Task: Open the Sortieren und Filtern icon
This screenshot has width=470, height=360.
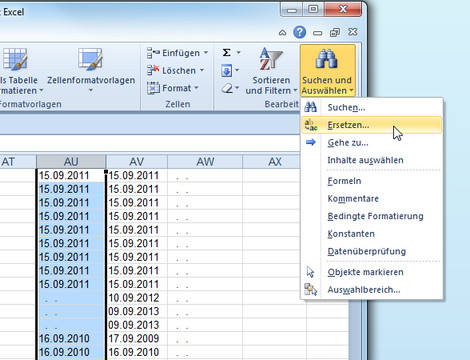Action: 271,59
